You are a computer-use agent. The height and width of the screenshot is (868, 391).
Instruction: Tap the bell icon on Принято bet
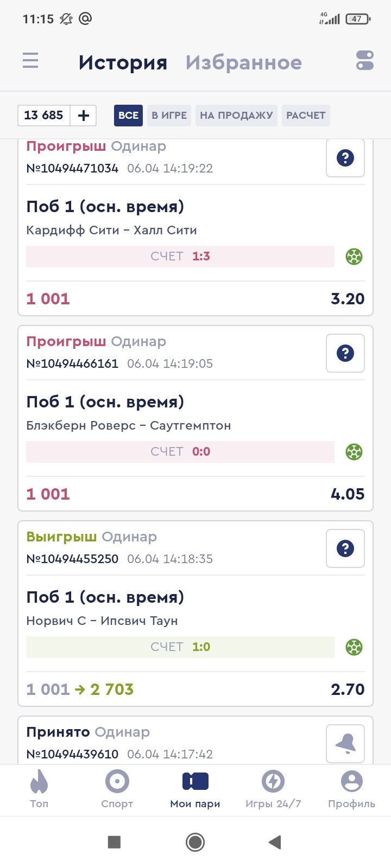coord(345,744)
